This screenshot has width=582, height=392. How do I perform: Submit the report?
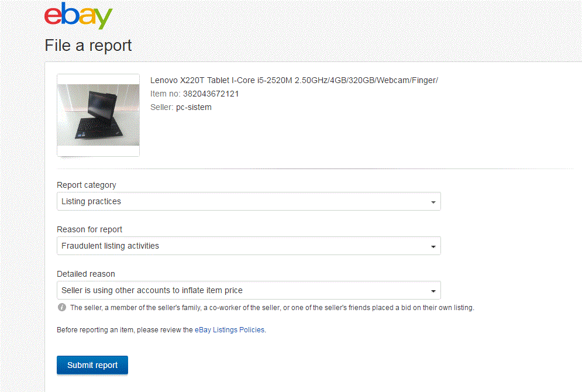click(92, 365)
